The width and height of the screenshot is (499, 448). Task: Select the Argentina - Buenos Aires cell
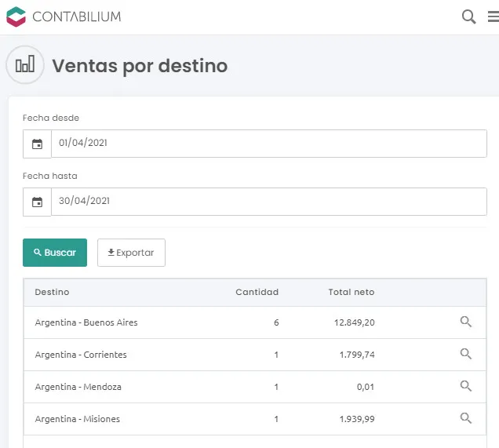(86, 322)
